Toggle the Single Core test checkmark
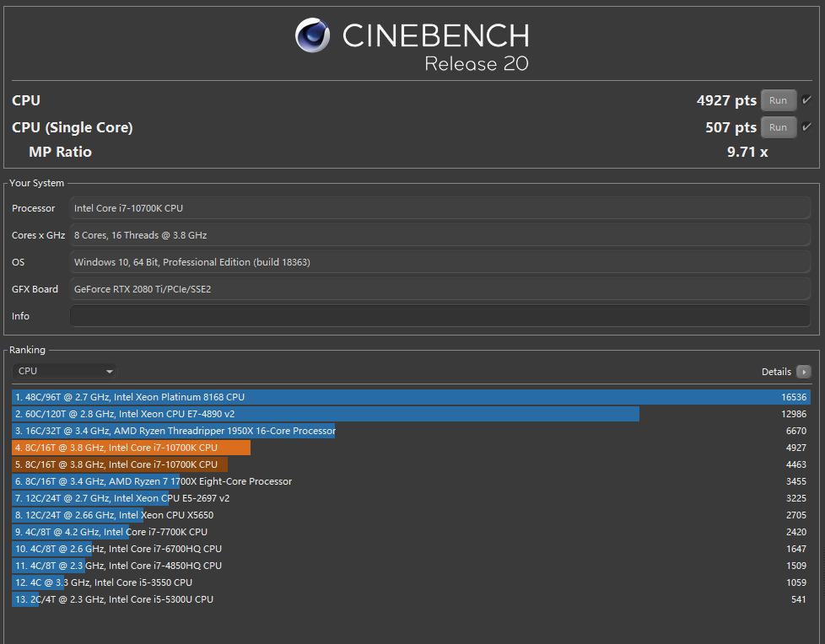825x644 pixels. pyautogui.click(x=806, y=127)
